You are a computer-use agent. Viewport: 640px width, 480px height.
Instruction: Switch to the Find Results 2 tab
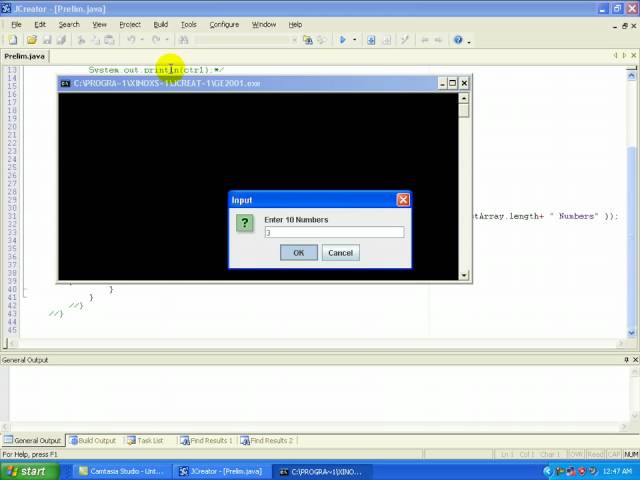tap(267, 440)
